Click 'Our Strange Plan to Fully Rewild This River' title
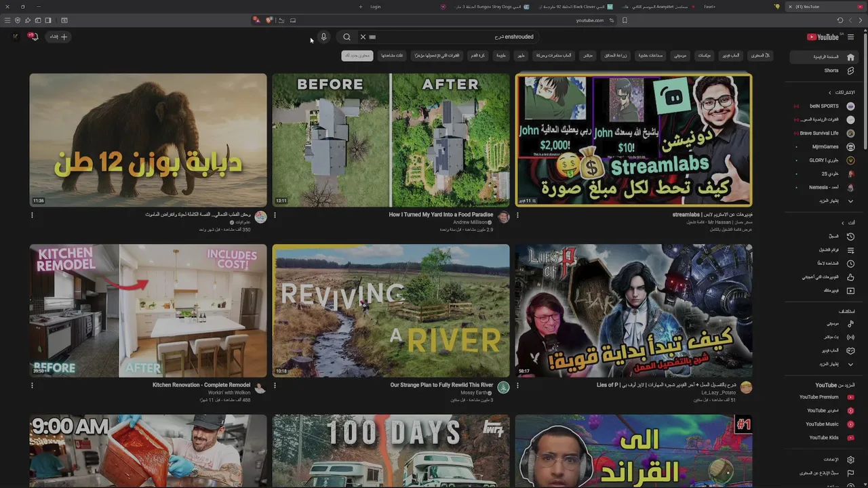This screenshot has height=488, width=868. point(441,385)
